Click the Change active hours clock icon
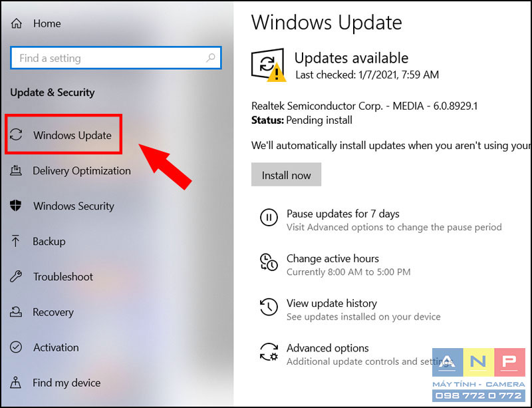The height and width of the screenshot is (408, 532). (x=269, y=262)
